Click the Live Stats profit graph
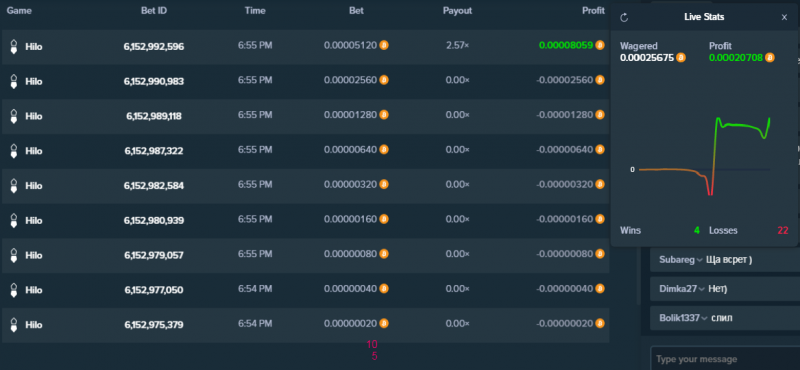The width and height of the screenshot is (800, 370). 704,156
